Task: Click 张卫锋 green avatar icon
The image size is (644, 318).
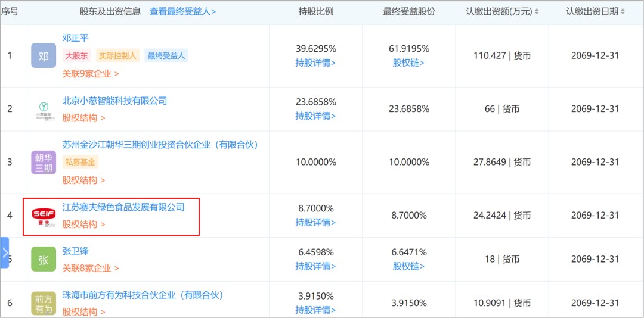Action: (x=44, y=260)
